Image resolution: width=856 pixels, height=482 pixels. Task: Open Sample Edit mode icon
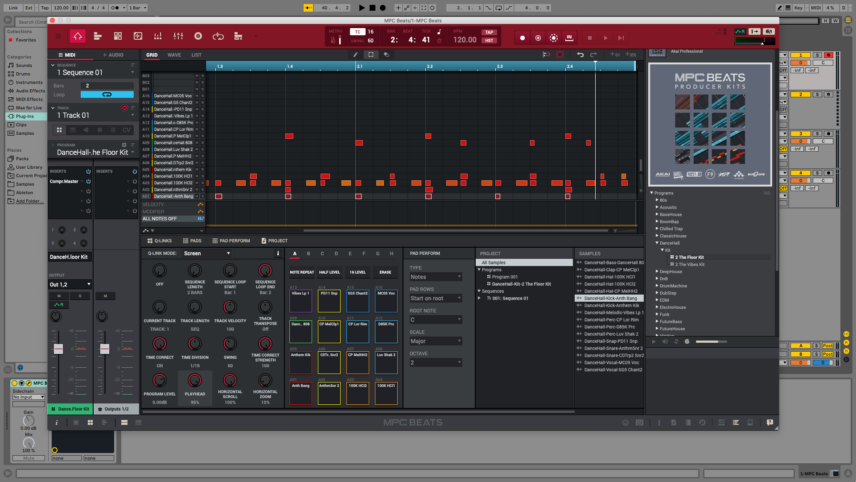[x=138, y=37]
